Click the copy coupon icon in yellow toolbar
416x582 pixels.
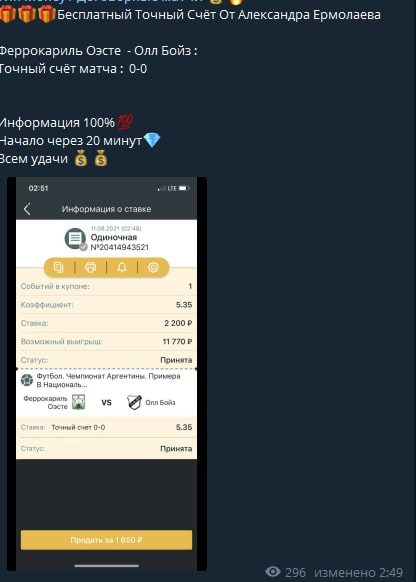59,267
